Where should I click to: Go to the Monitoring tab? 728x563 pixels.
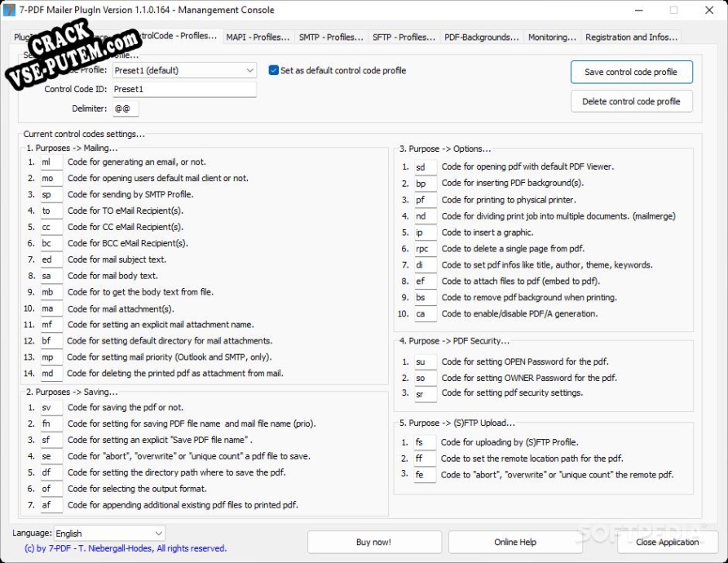[x=552, y=38]
